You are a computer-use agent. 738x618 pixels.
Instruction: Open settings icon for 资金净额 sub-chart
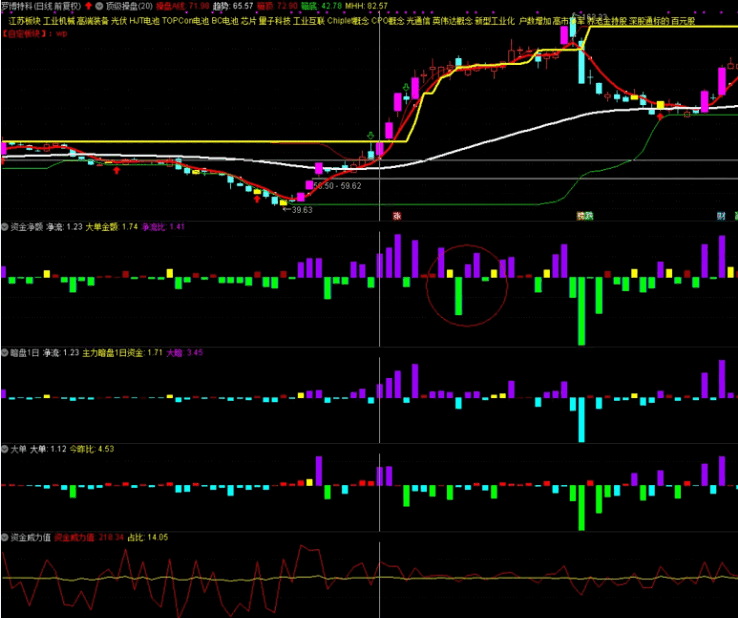[5, 227]
